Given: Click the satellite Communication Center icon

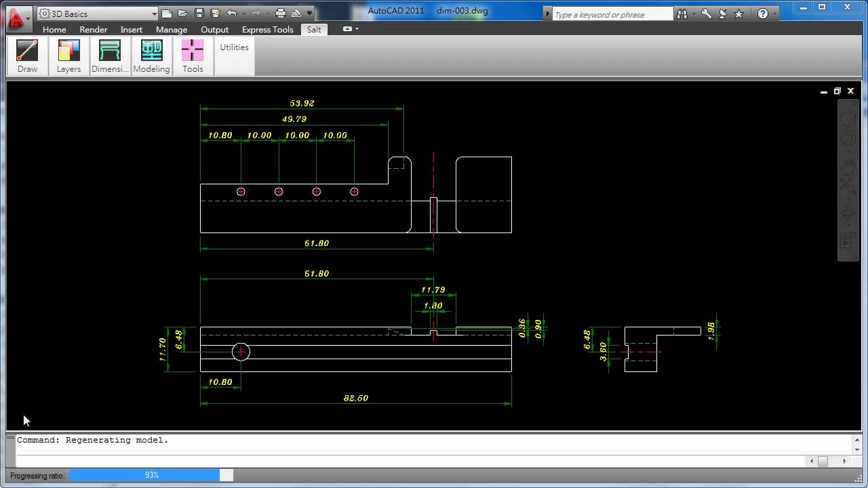Looking at the screenshot, I should (x=723, y=14).
